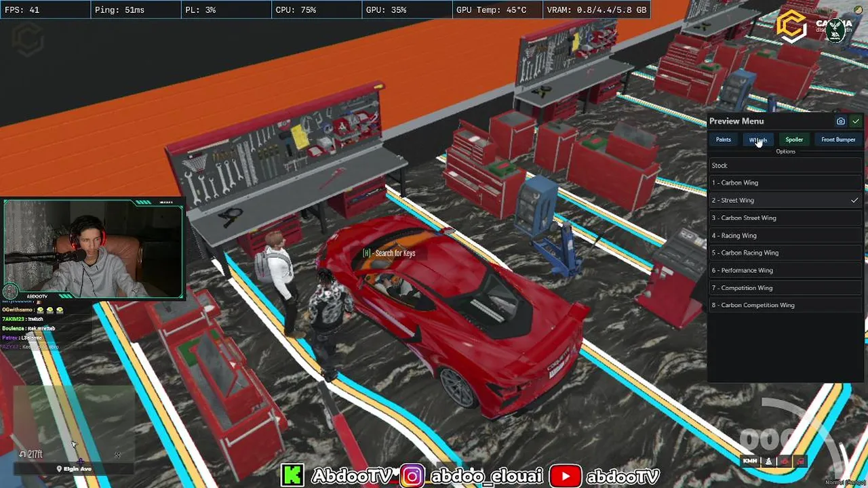Click the Ping: 51ms readout
The image size is (868, 488).
120,10
